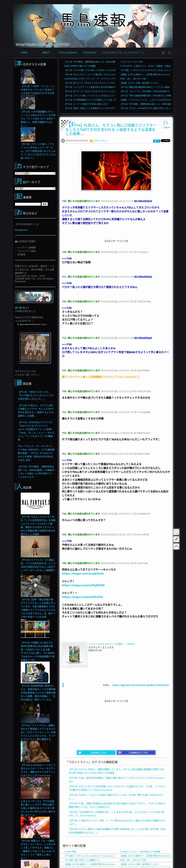Bookmark article with この記事をはてブする
This screenshot has width=186, height=868.
tap(136, 752)
